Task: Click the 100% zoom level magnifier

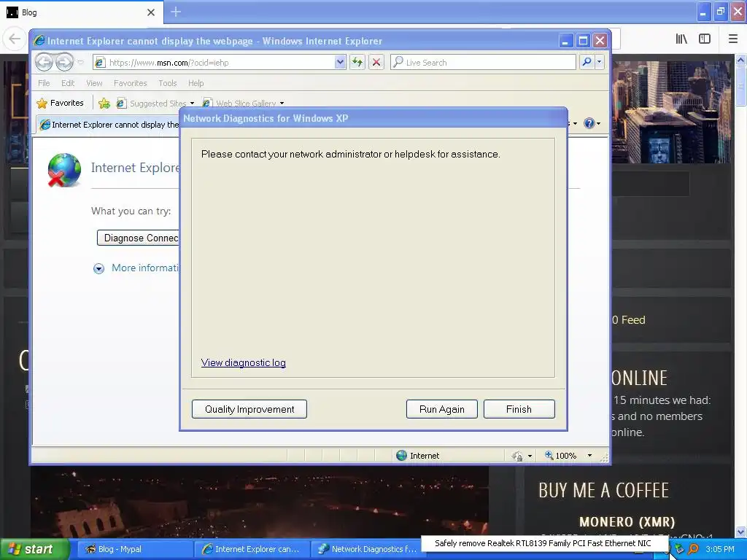Action: [x=549, y=455]
